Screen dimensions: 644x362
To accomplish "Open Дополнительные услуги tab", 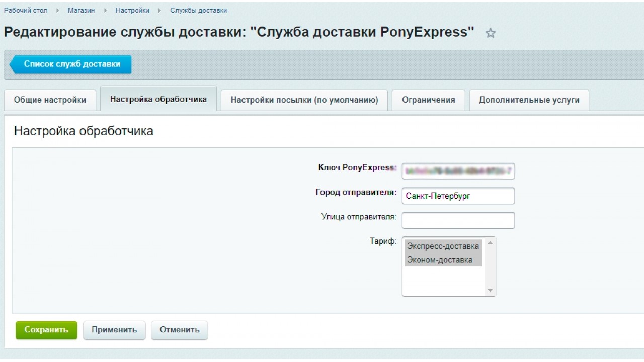I will 529,100.
